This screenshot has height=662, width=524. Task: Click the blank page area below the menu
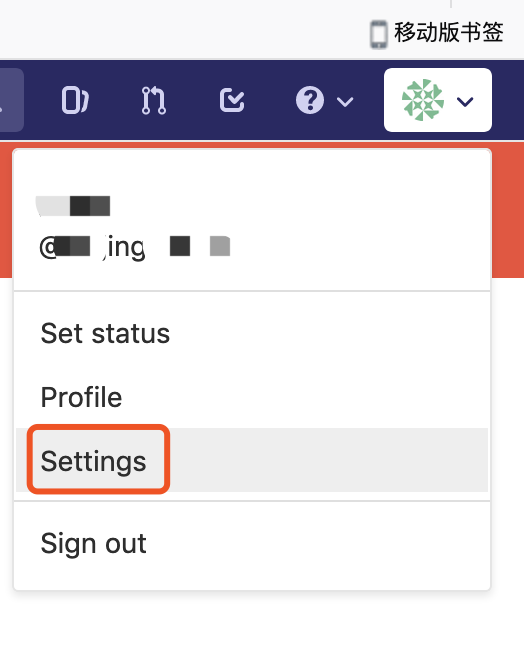click(262, 627)
